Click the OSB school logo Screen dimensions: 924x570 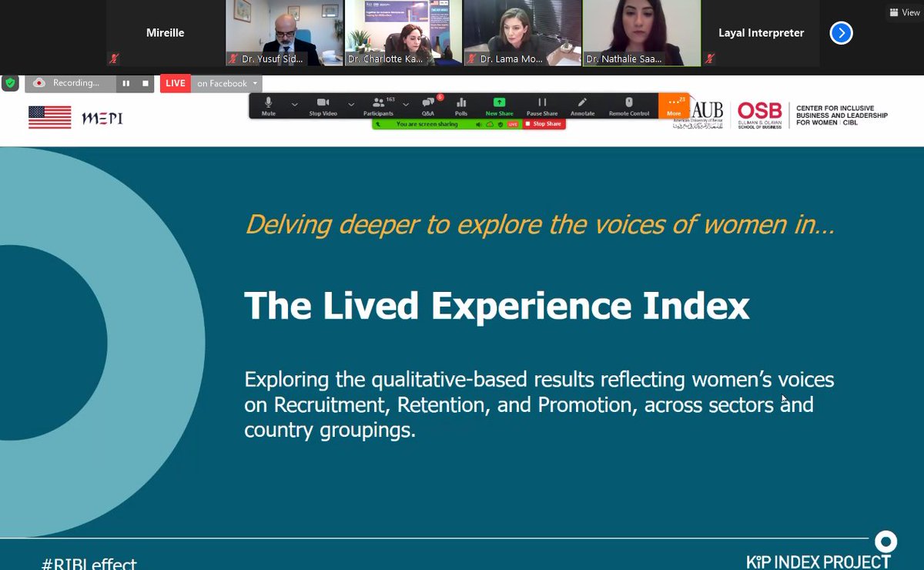point(759,116)
